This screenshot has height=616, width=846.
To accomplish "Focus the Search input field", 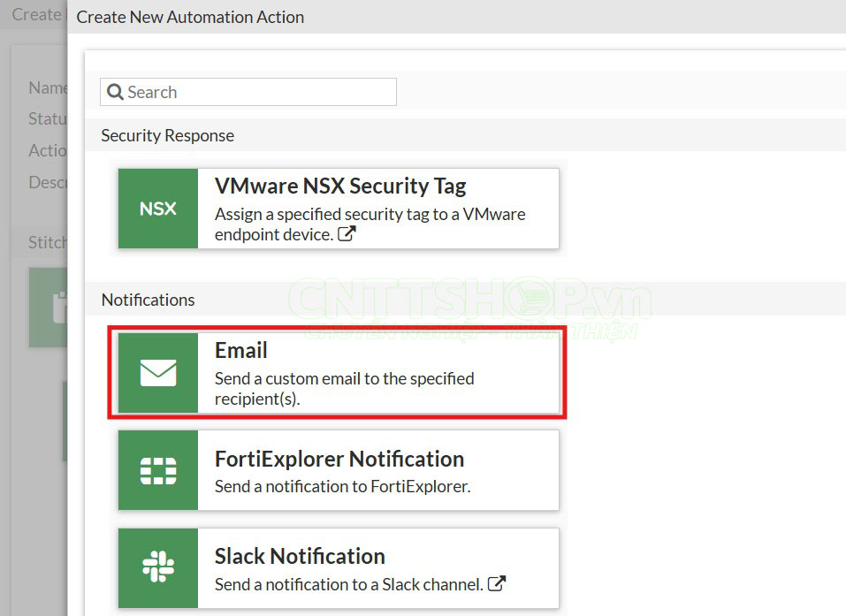I will (256, 92).
